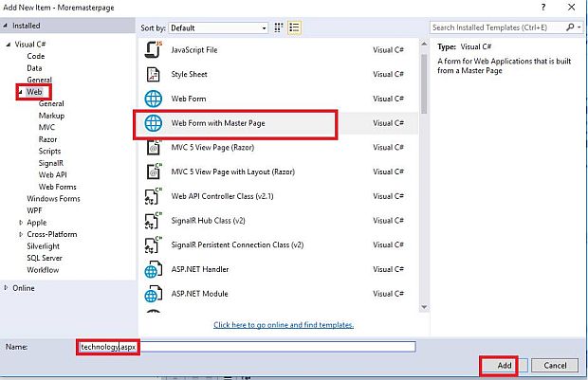The image size is (588, 380).
Task: Select the Markup category
Action: click(x=51, y=116)
